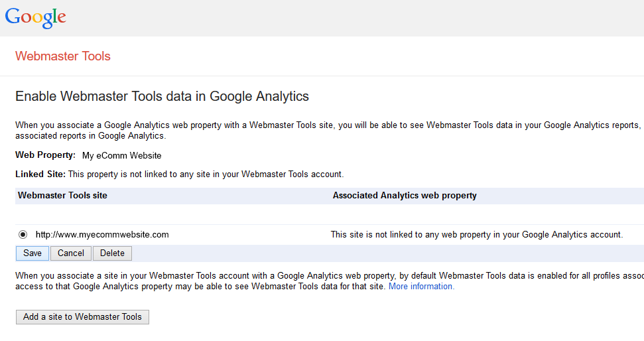Click the http://www.myecommwebsite.com site label
This screenshot has width=644, height=341.
[x=102, y=234]
